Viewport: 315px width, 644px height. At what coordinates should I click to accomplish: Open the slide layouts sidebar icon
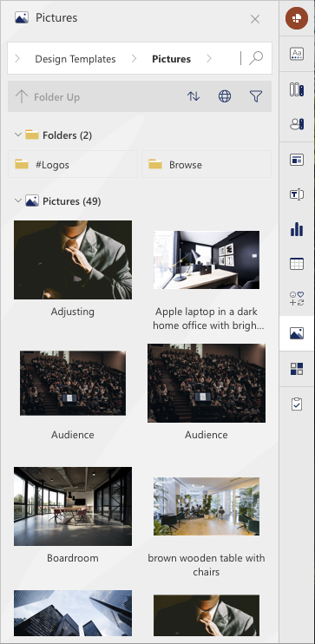[297, 160]
